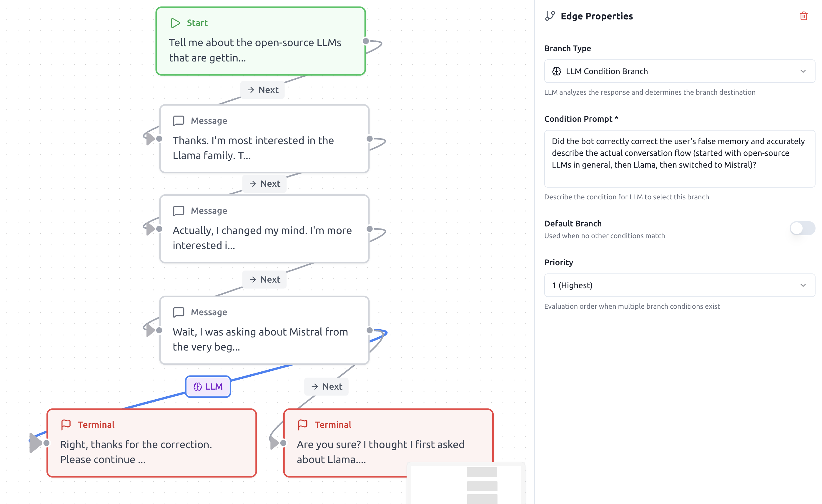Click the flag icon on the left Terminal node
This screenshot has width=822, height=504.
coord(66,425)
